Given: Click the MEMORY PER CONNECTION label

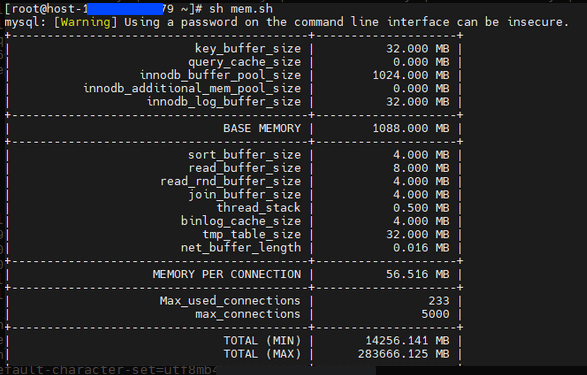Looking at the screenshot, I should [x=226, y=274].
